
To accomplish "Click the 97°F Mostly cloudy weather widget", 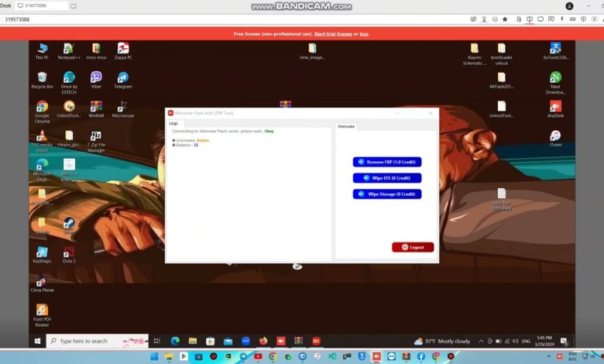I will [442, 342].
